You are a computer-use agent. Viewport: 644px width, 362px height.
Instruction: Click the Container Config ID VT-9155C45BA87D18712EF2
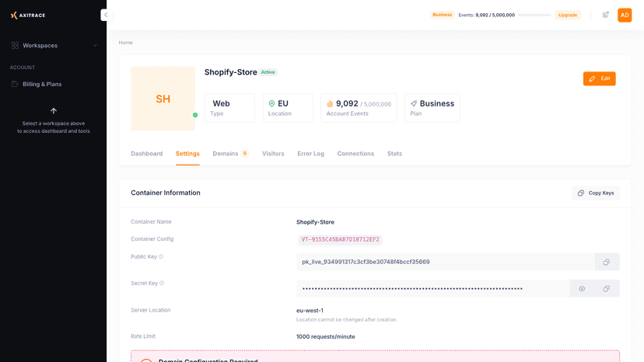(x=340, y=239)
